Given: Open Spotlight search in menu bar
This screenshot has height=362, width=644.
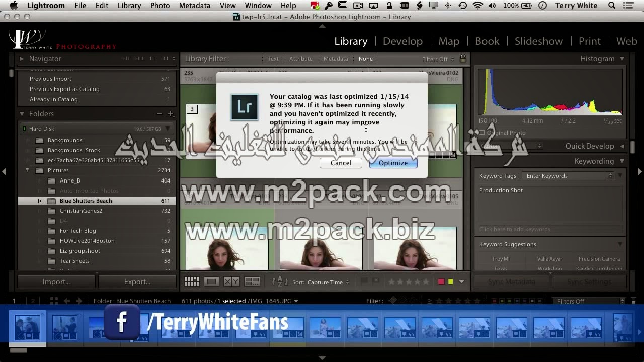Looking at the screenshot, I should (612, 6).
